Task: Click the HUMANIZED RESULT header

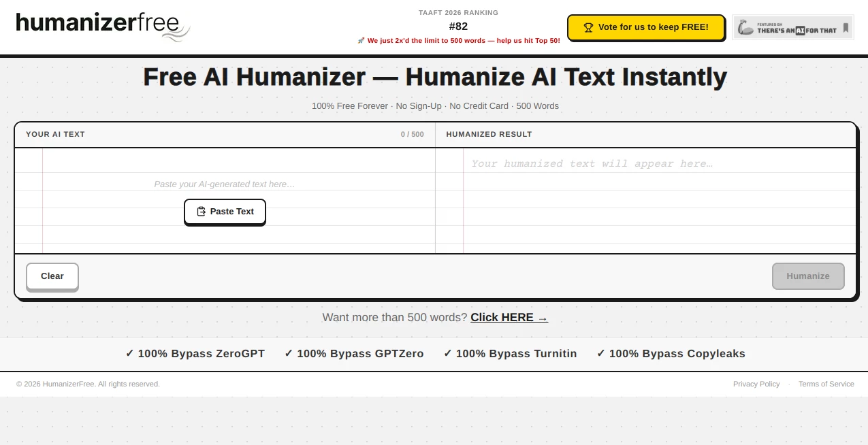Action: click(489, 135)
